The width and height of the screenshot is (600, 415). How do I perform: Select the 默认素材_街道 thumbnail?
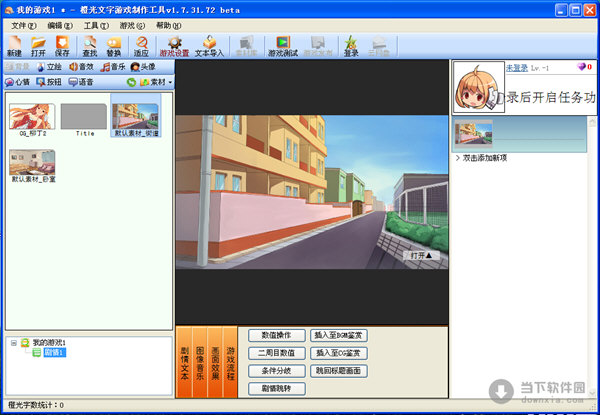pyautogui.click(x=136, y=116)
